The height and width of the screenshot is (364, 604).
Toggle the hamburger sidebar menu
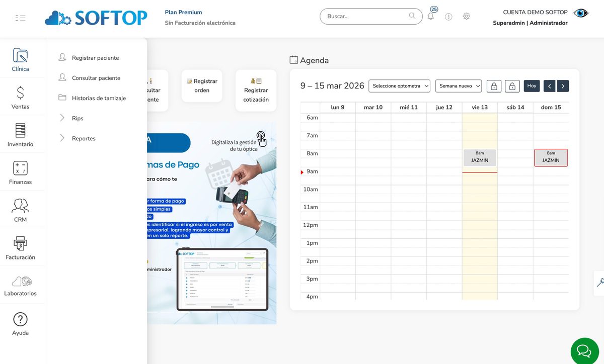[21, 18]
